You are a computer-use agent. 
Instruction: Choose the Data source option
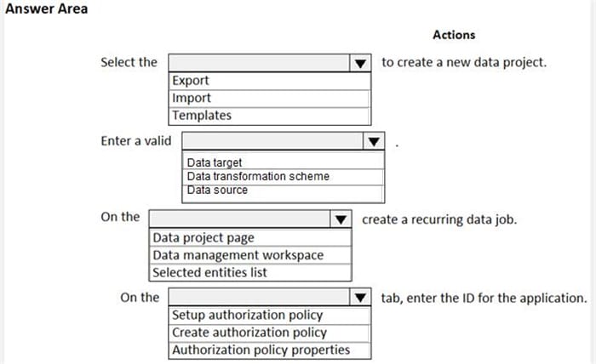[x=217, y=190]
